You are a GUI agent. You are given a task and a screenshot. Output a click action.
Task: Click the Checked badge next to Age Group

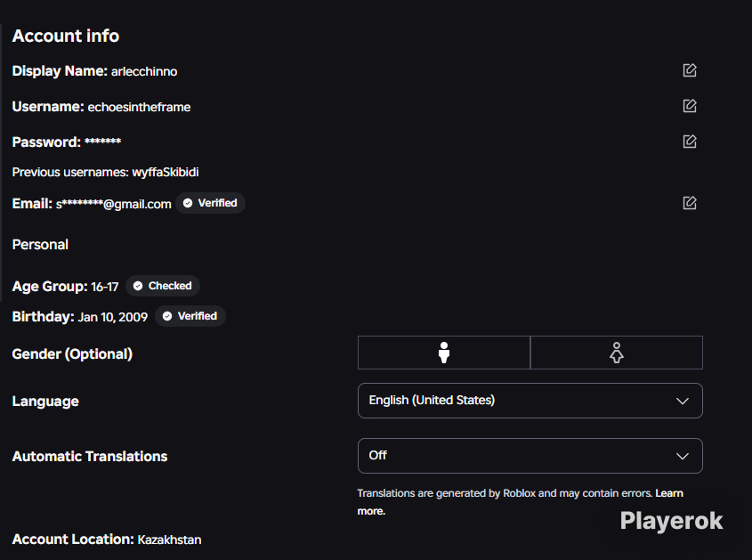pyautogui.click(x=163, y=286)
